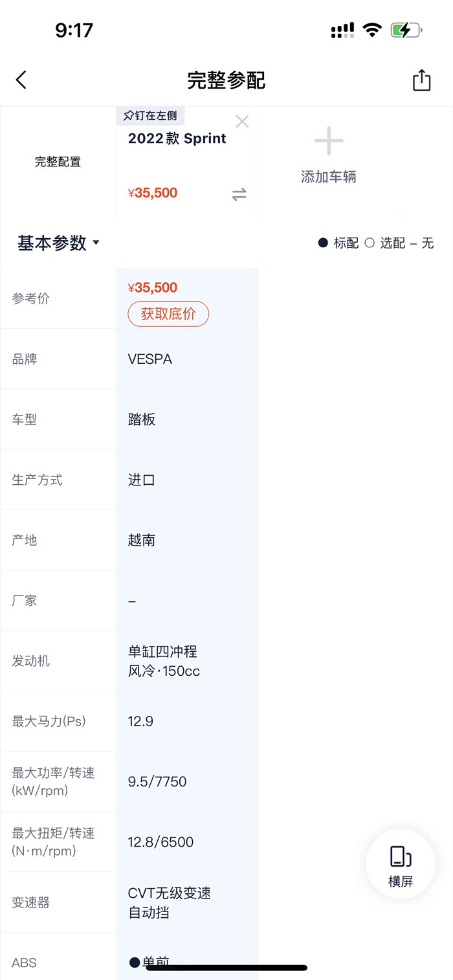Tap the plus icon to add vehicle

click(329, 141)
